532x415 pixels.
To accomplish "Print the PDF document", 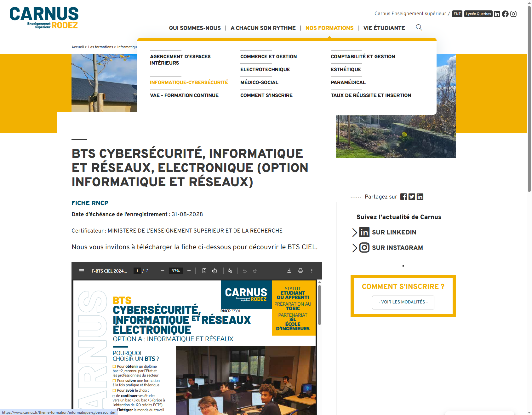I will click(300, 271).
